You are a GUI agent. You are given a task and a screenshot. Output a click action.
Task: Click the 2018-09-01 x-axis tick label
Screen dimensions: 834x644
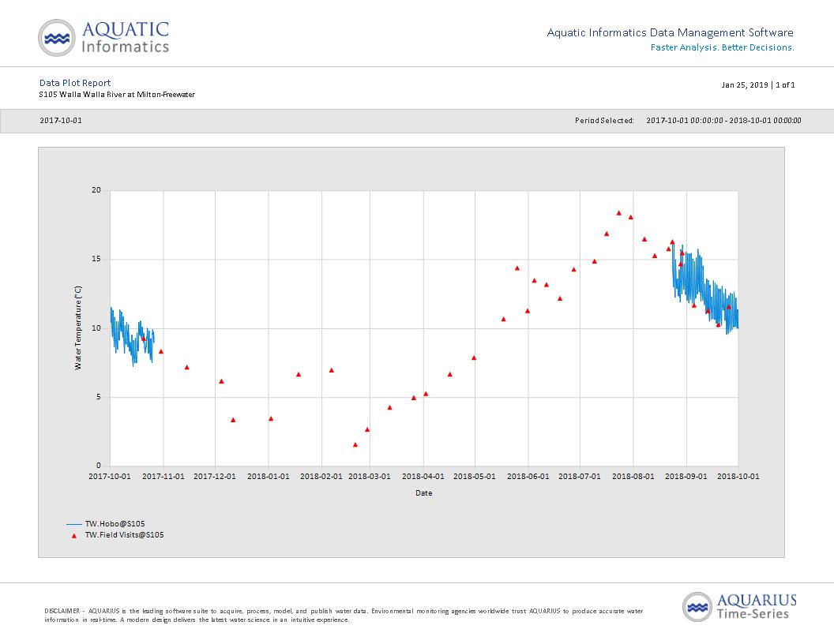pyautogui.click(x=686, y=477)
